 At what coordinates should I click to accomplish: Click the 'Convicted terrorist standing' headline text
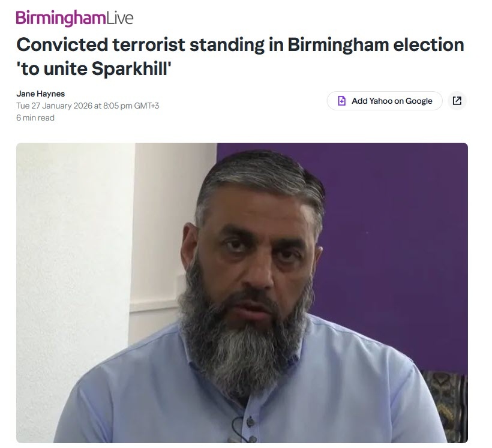(x=140, y=44)
